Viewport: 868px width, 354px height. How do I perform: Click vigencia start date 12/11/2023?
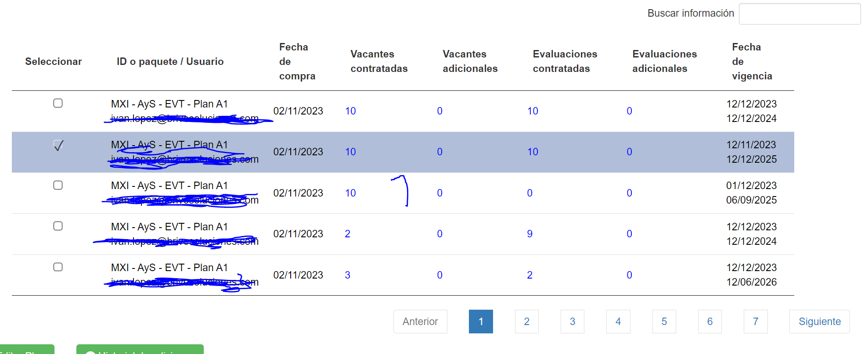coord(751,145)
